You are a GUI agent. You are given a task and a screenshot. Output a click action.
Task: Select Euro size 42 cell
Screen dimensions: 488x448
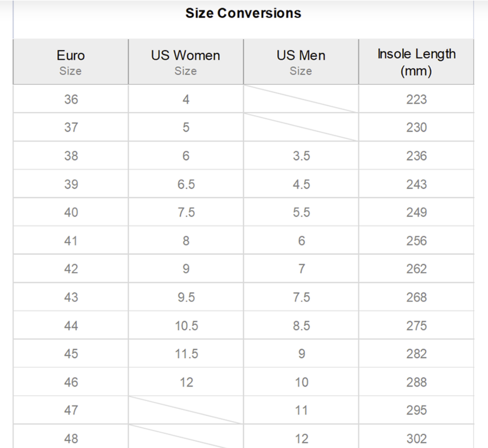tap(71, 269)
